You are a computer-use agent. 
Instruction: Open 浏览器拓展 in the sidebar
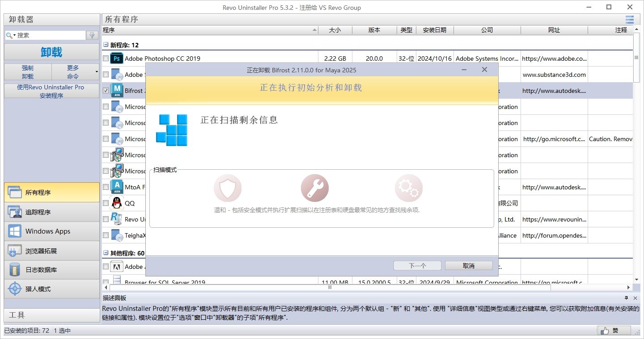[x=51, y=251]
